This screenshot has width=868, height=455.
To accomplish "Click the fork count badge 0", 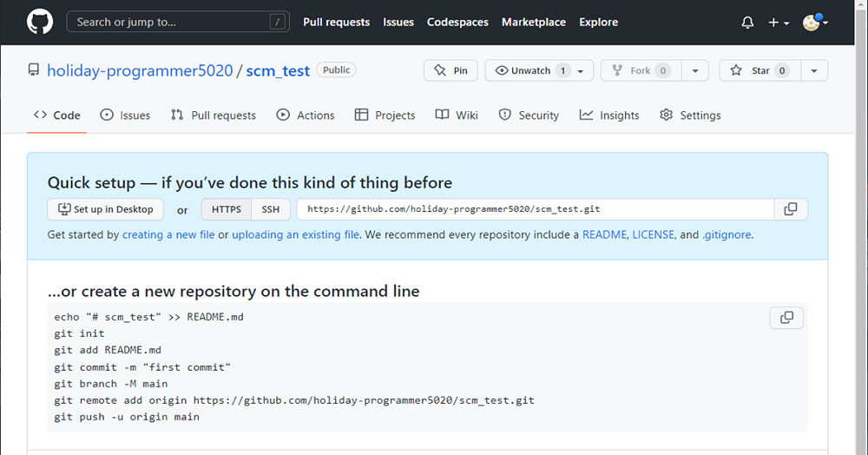I will tap(662, 70).
